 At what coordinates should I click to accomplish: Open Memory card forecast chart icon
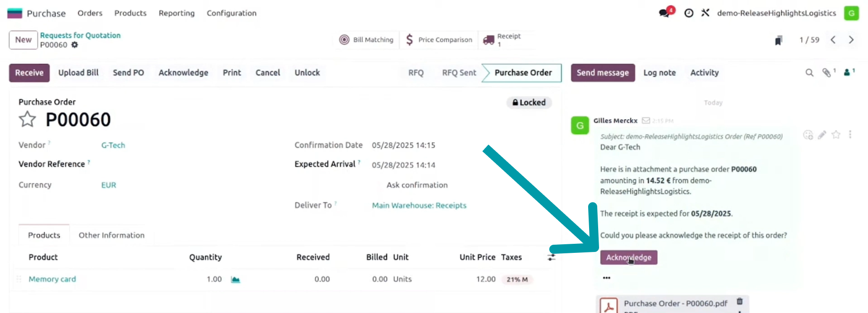tap(235, 280)
